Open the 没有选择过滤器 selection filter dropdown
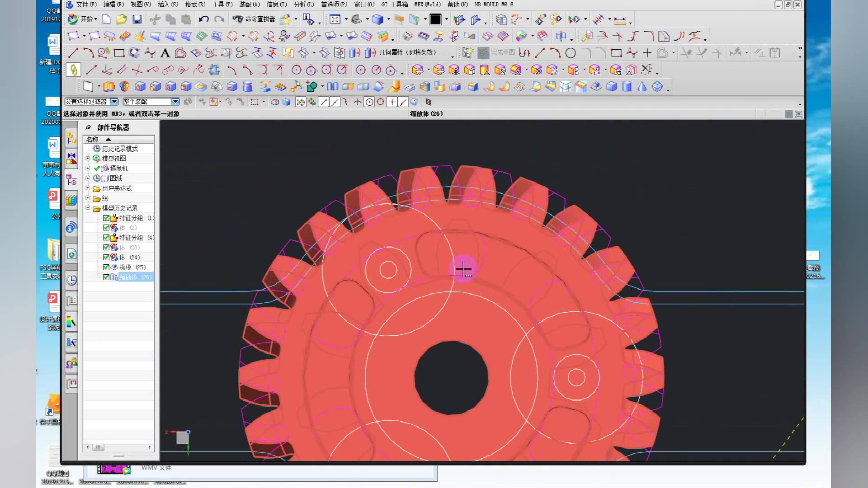The image size is (868, 488). coord(114,102)
